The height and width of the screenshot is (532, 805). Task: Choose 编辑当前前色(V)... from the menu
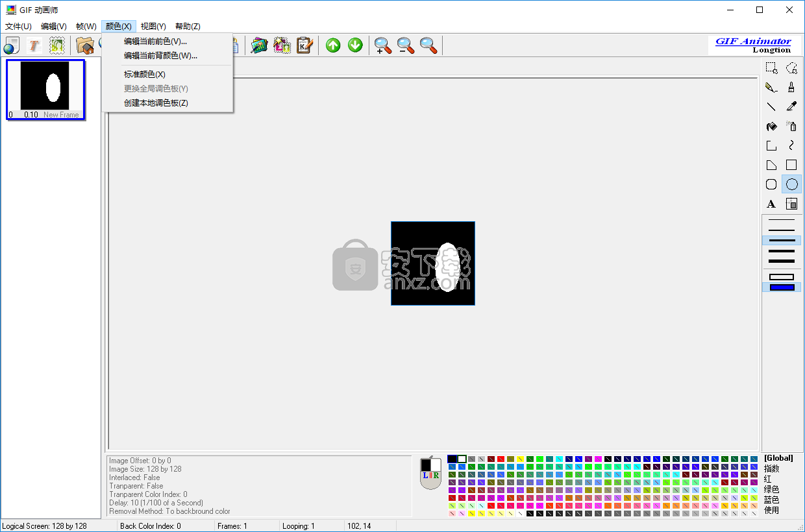(155, 42)
